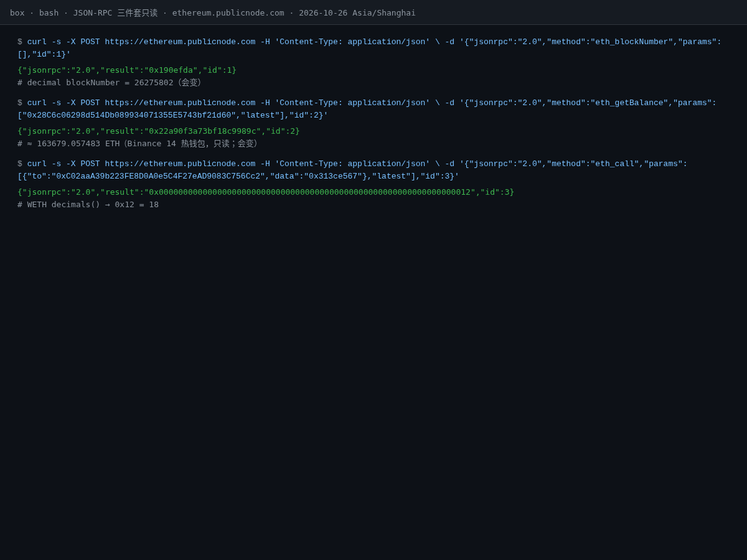This screenshot has width=747, height=560.
Task: Click the eth_getBalance curl command line
Action: coord(367,103)
